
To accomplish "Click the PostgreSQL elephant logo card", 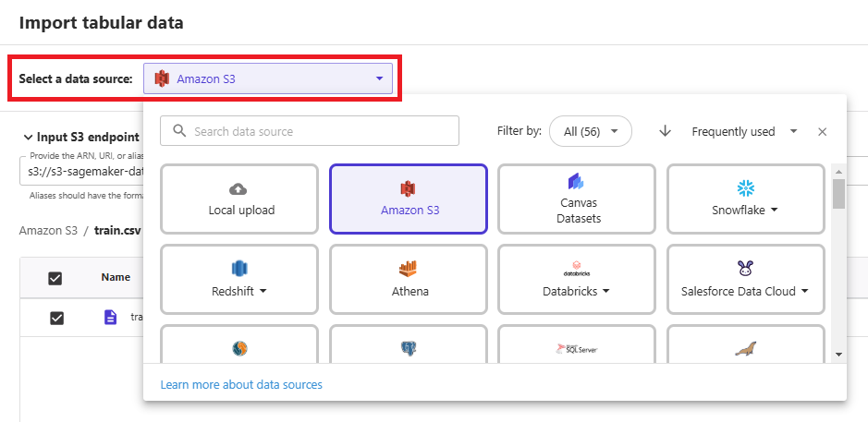I will pos(409,344).
